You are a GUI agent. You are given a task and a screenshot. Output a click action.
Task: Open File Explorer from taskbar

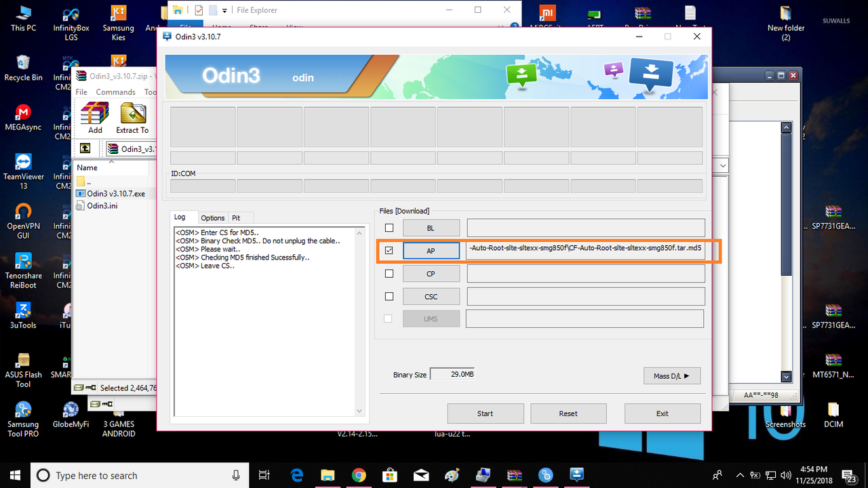tap(328, 475)
